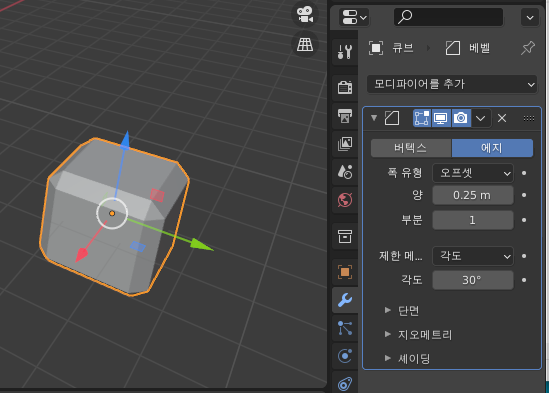Open the Particles properties tab icon
The height and width of the screenshot is (393, 549).
[345, 328]
